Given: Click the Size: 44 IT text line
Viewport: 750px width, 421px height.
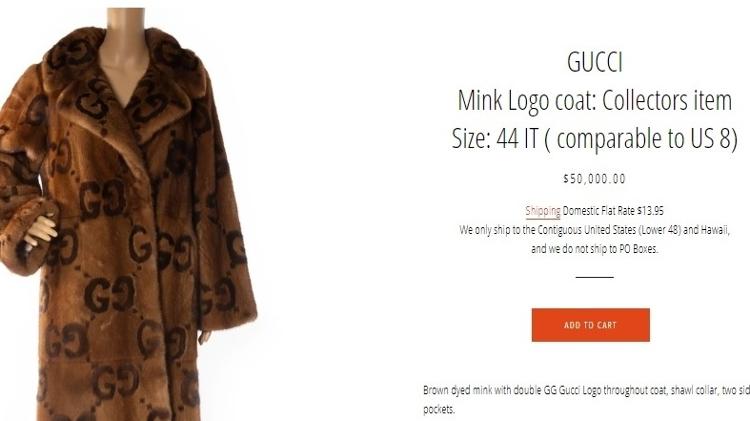Looking at the screenshot, I should (x=595, y=139).
